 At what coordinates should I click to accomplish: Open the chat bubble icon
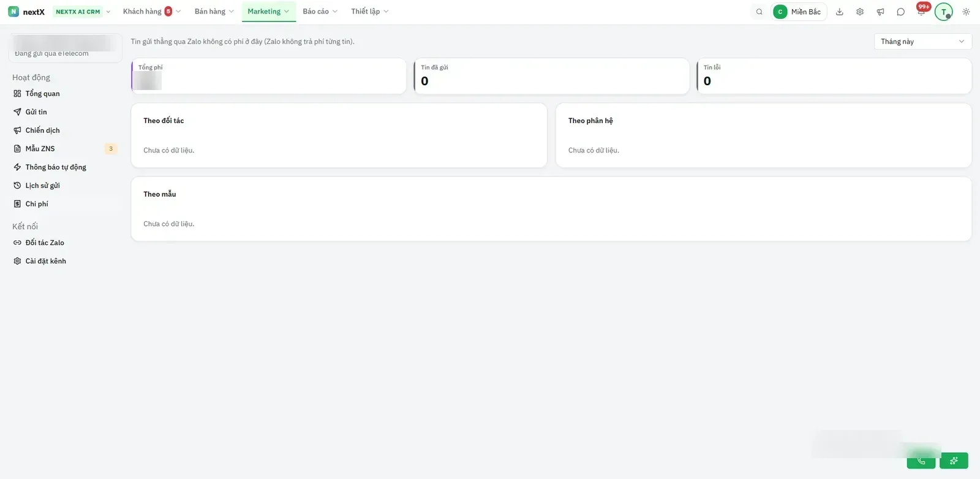click(x=900, y=12)
